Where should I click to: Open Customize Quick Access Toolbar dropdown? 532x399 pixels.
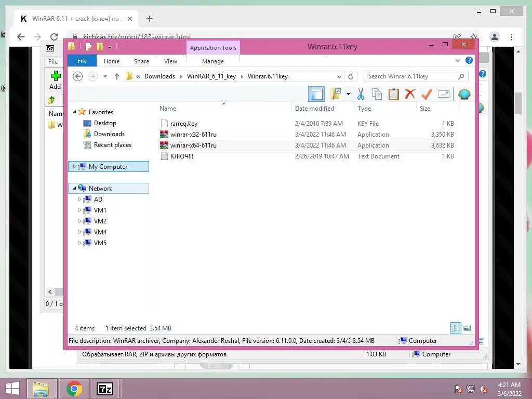[x=110, y=47]
